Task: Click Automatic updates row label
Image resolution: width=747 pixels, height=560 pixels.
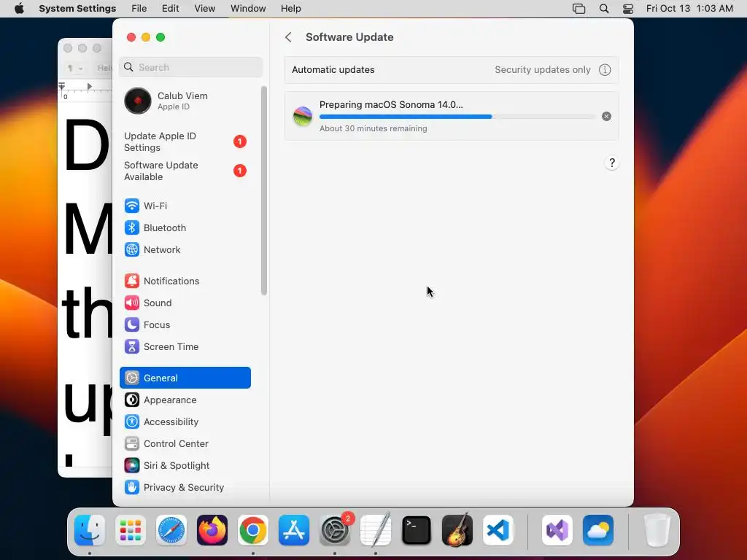Action: [333, 69]
